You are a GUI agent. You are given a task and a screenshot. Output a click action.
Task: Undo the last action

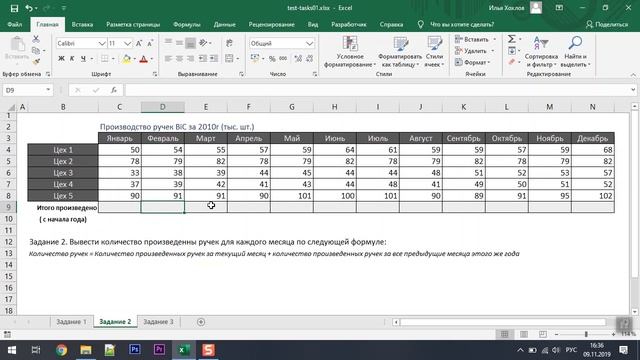coord(29,8)
